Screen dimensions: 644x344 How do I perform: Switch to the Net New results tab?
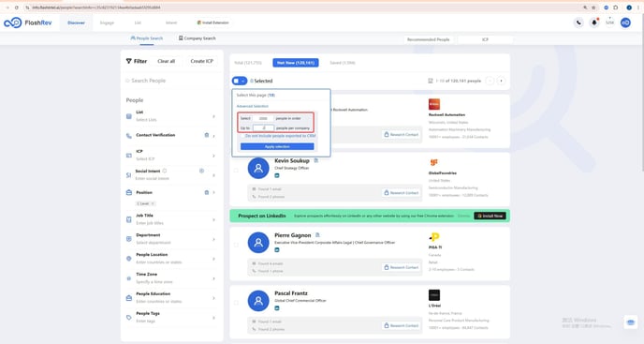[295, 63]
